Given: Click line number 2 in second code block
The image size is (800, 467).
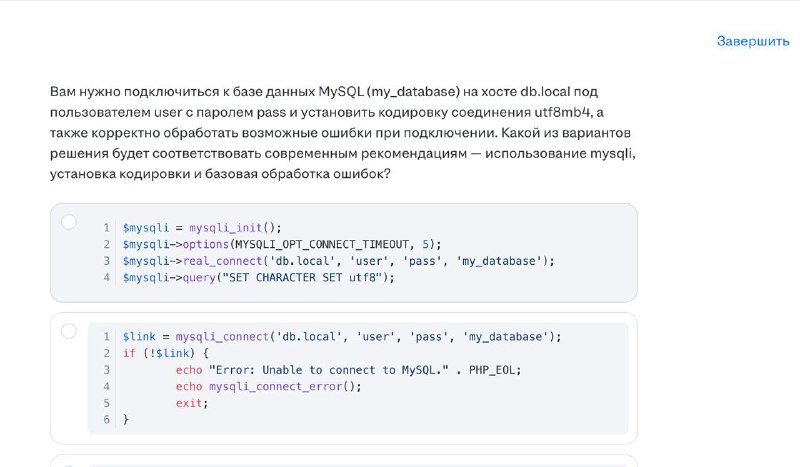Looking at the screenshot, I should coord(107,353).
